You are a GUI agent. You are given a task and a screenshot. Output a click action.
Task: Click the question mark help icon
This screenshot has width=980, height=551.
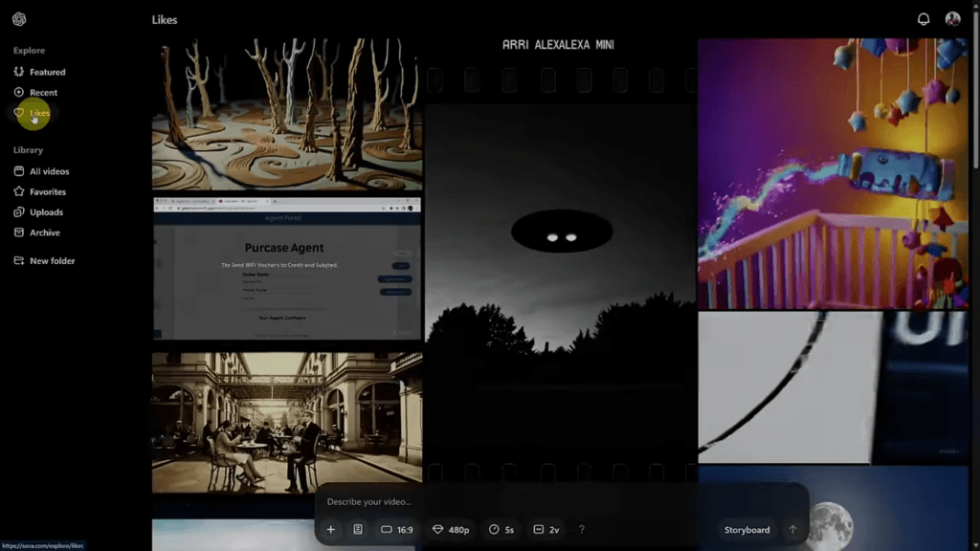(x=581, y=529)
